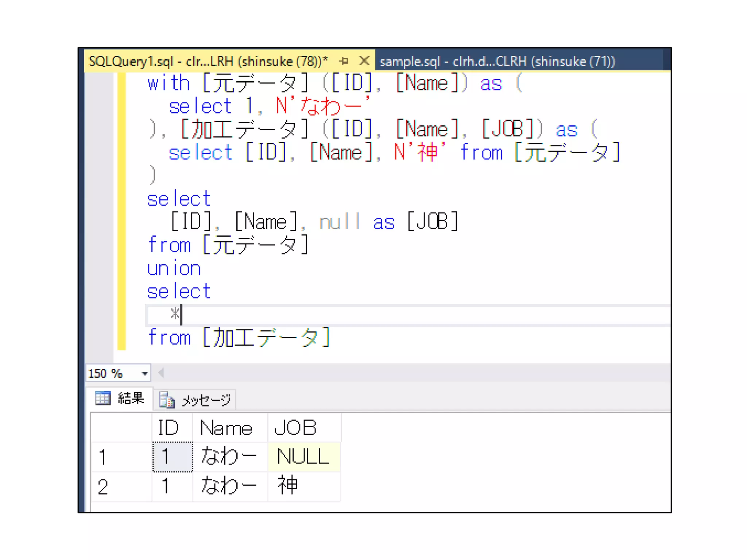Select the ID column header

point(169,427)
